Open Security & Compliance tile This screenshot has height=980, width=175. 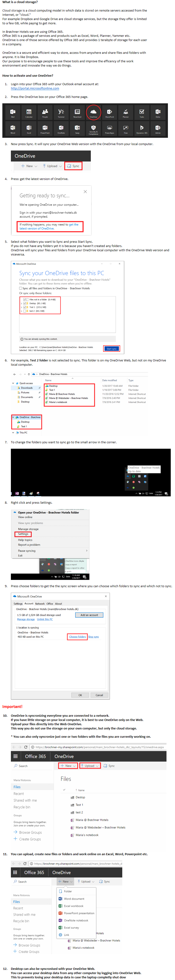(93, 129)
